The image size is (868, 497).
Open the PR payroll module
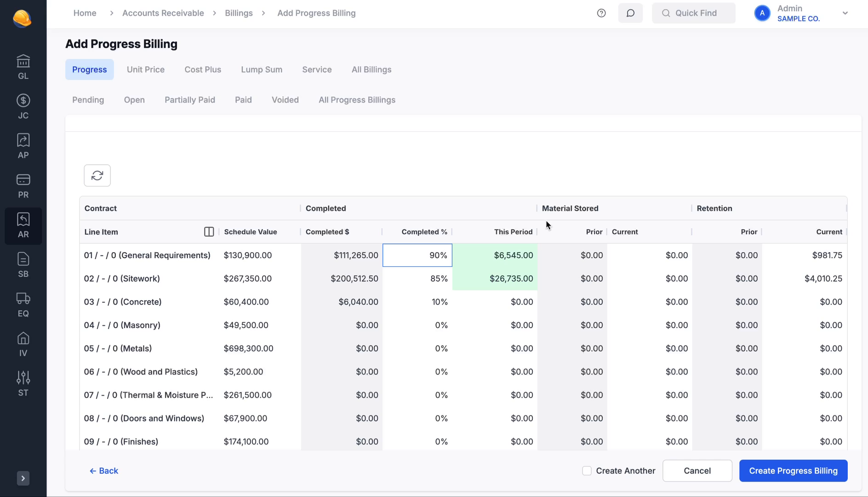23,185
